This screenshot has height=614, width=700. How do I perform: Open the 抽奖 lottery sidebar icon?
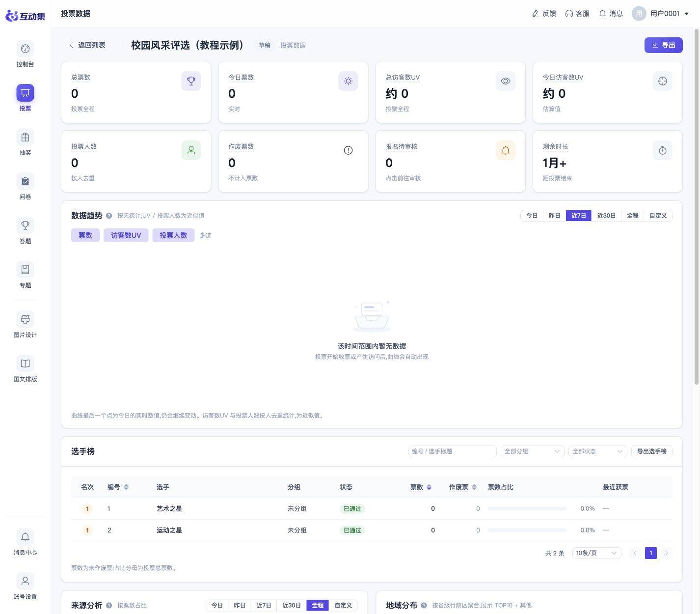(25, 137)
